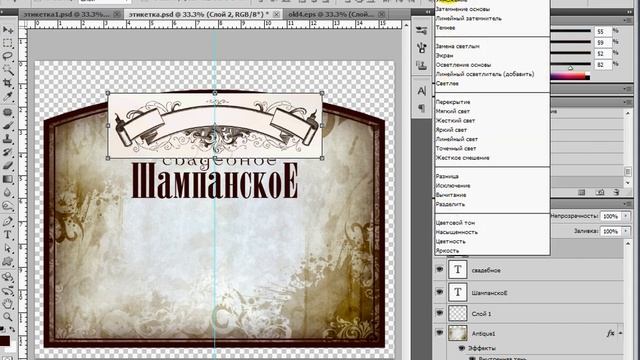Screen dimensions: 640x360
Task: Click the opacity field showing 100%
Action: 611,216
